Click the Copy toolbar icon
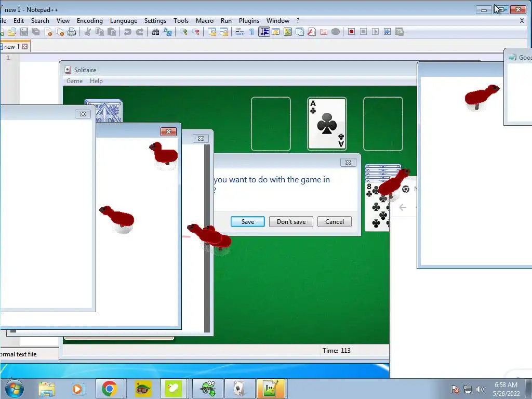This screenshot has width=532, height=399. coord(100,32)
